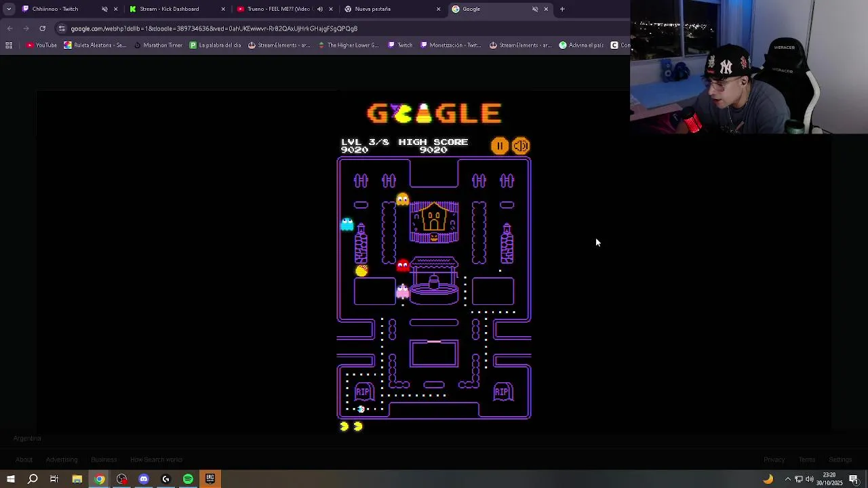The image size is (868, 488).
Task: Open Windows taskbar search
Action: [x=33, y=479]
